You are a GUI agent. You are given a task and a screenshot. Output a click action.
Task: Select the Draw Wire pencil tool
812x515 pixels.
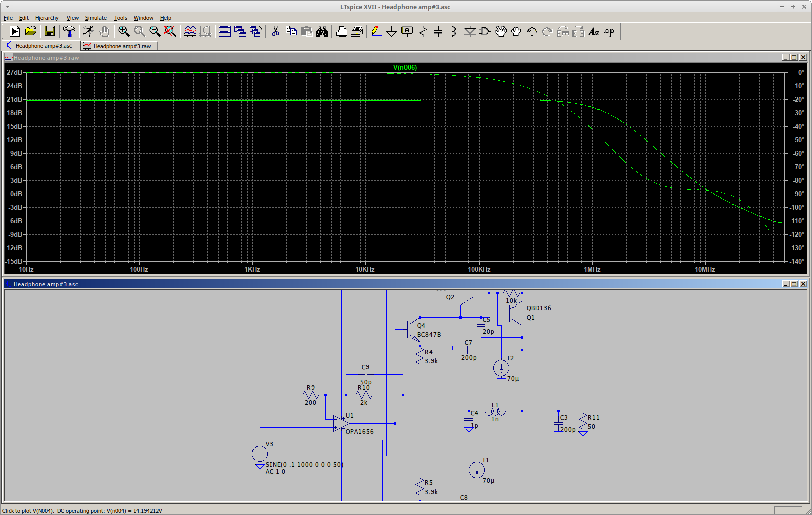pos(376,31)
